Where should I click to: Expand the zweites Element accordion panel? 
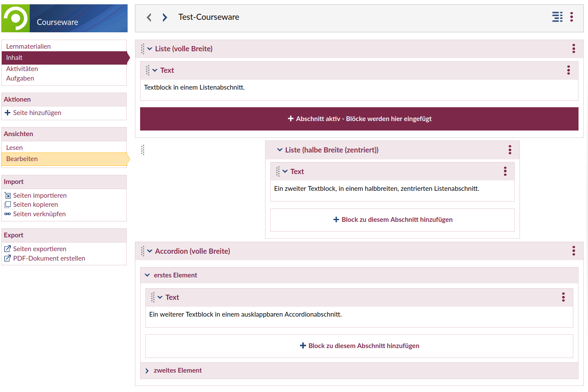[147, 370]
